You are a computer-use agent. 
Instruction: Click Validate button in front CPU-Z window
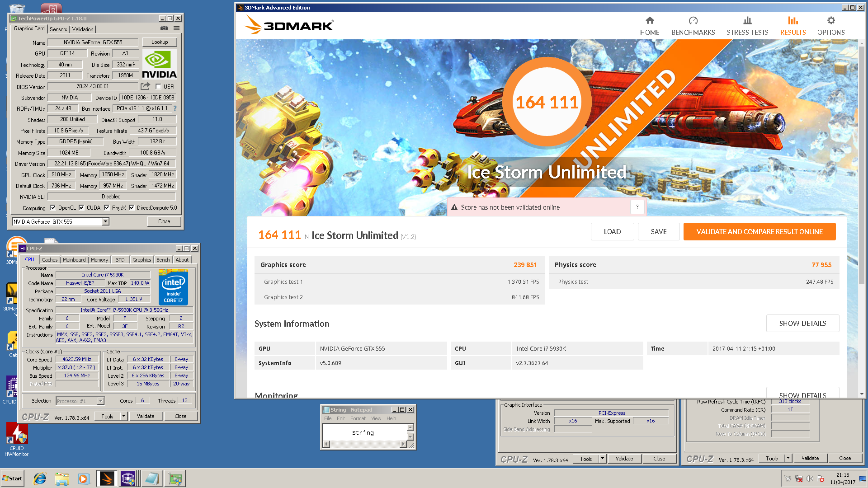[146, 416]
